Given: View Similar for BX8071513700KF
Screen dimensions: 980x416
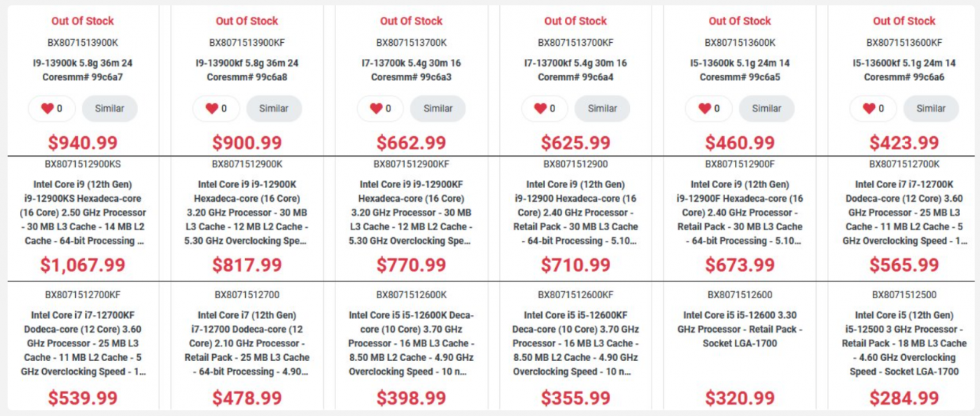Looking at the screenshot, I should (x=603, y=109).
